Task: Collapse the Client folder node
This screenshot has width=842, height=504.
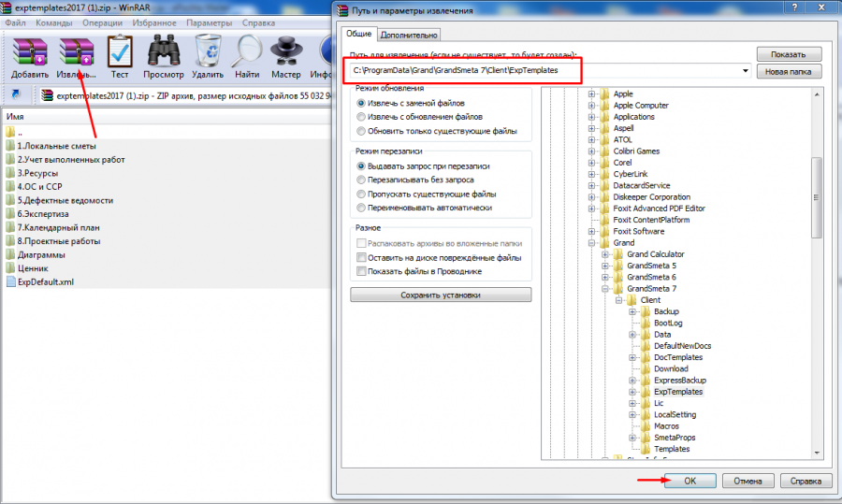Action: click(618, 300)
